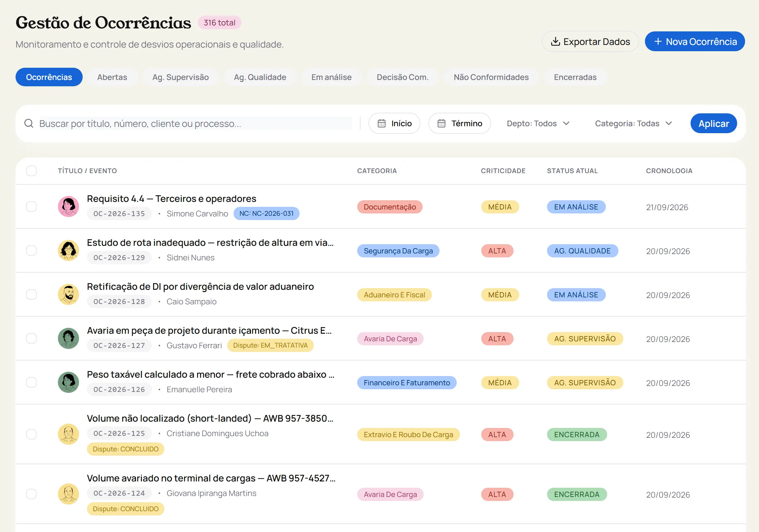Select the checkbox for OC-2026-124

point(31,494)
